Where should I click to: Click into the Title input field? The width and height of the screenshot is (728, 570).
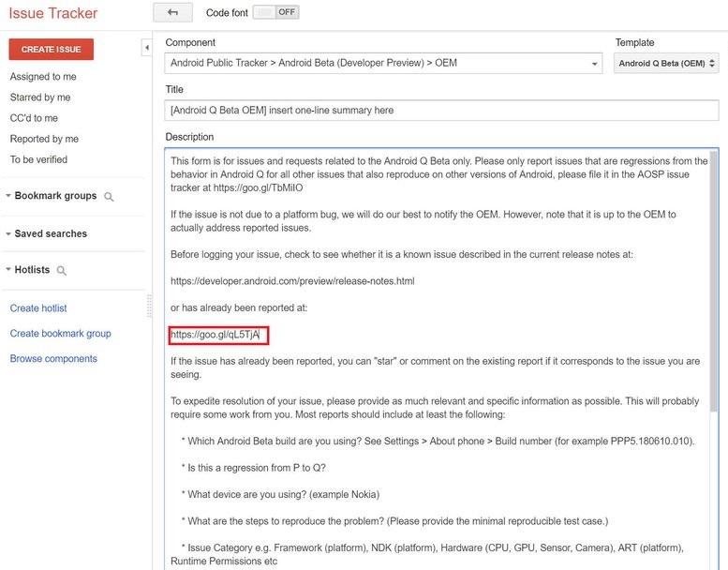pos(441,111)
